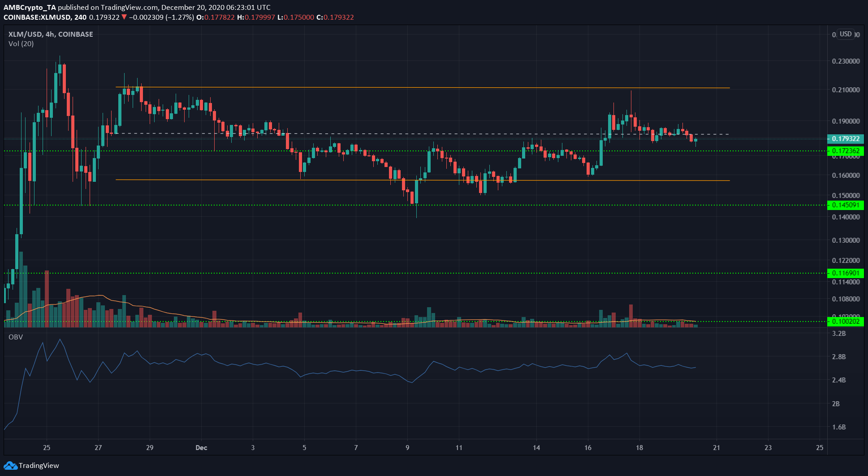Image resolution: width=868 pixels, height=476 pixels.
Task: Click the 2B OBV axis value
Action: [836, 404]
